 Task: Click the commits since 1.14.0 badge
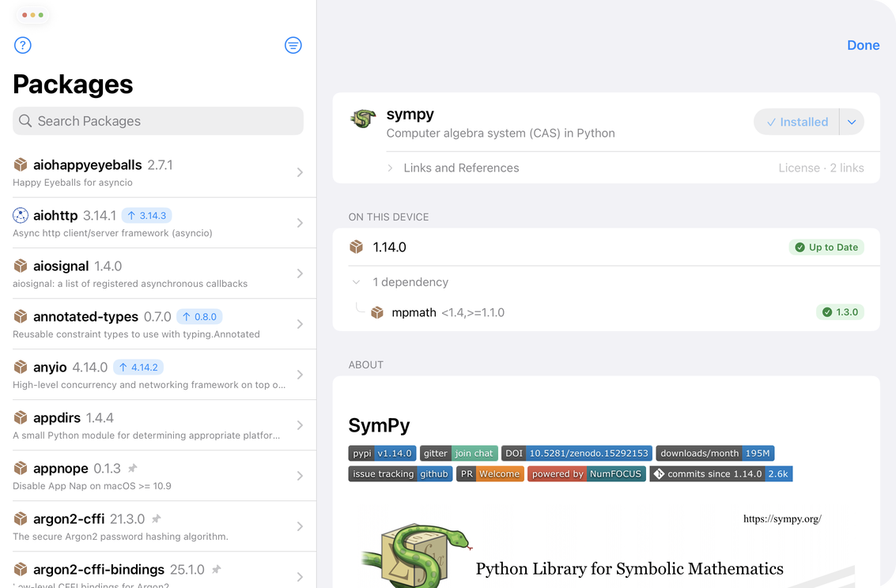click(x=721, y=474)
